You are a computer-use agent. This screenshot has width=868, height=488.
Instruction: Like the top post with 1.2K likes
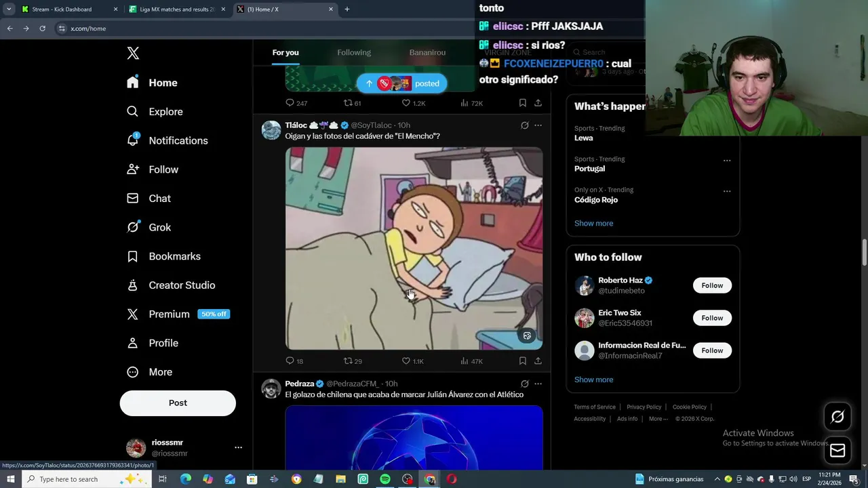413,103
